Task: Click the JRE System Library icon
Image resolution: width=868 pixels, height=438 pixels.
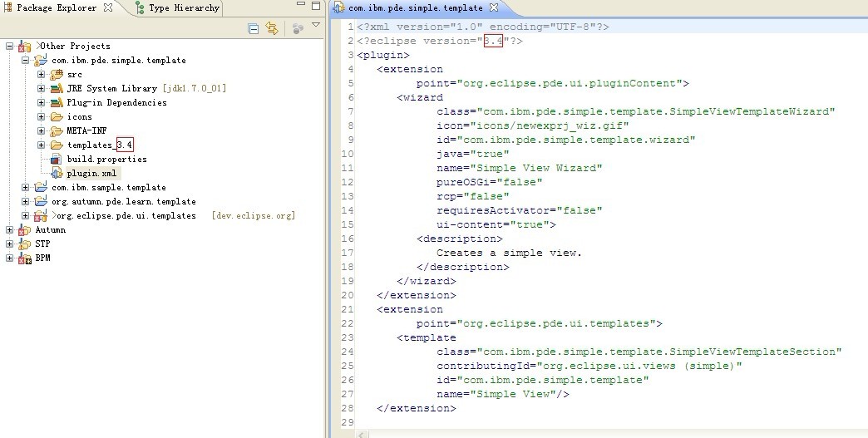Action: (57, 88)
